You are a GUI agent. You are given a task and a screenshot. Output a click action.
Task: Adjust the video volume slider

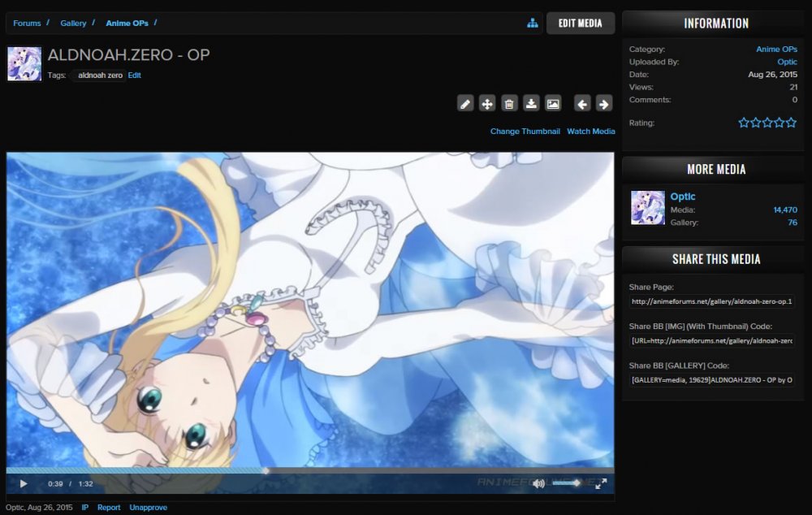[566, 483]
